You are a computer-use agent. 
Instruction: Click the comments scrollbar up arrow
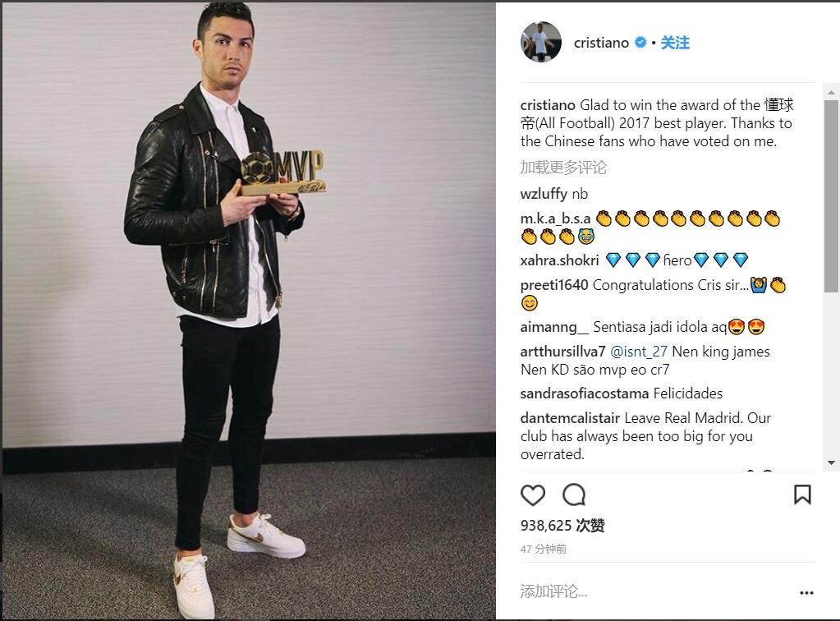click(831, 92)
